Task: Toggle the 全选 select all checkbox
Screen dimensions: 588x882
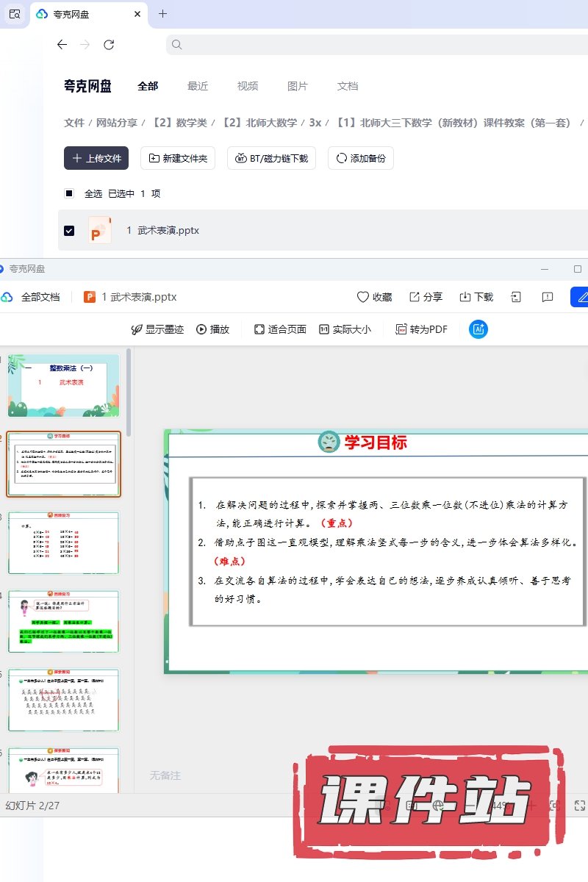Action: [69, 193]
